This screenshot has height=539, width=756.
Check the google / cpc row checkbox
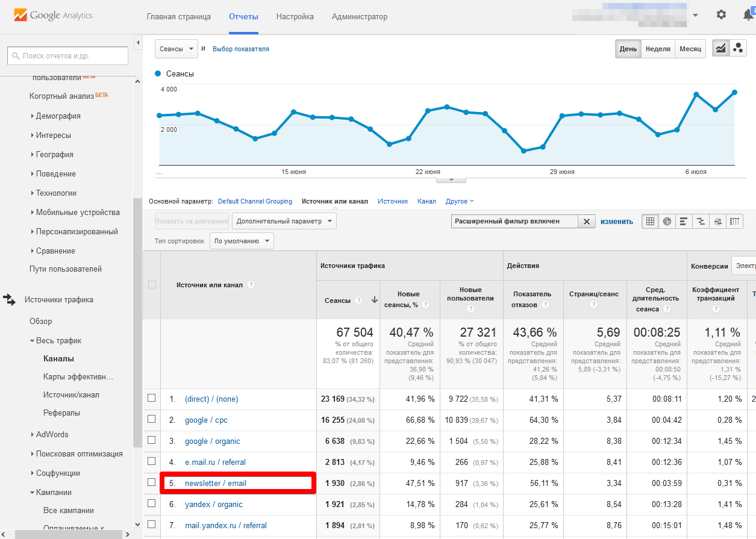152,420
